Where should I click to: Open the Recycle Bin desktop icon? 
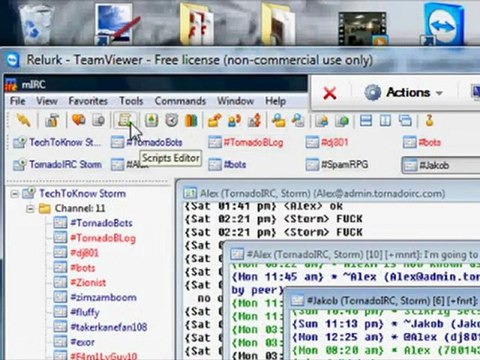click(x=36, y=23)
